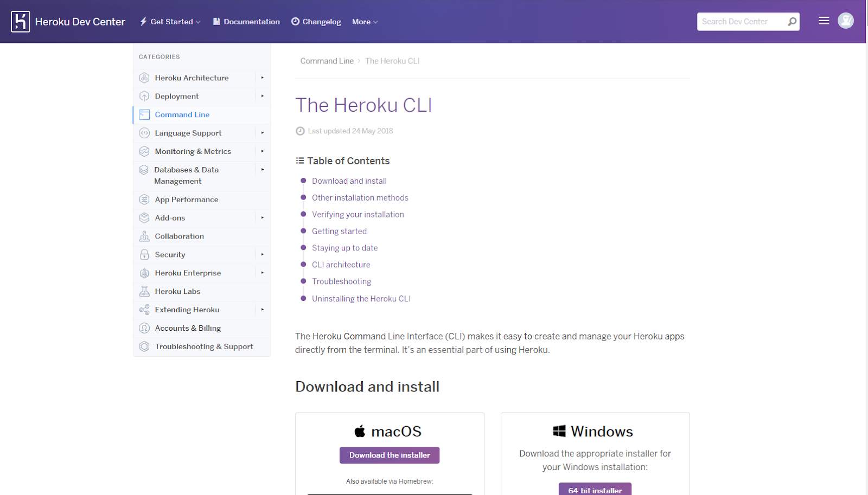
Task: Go to Staying up to date link
Action: pos(345,248)
